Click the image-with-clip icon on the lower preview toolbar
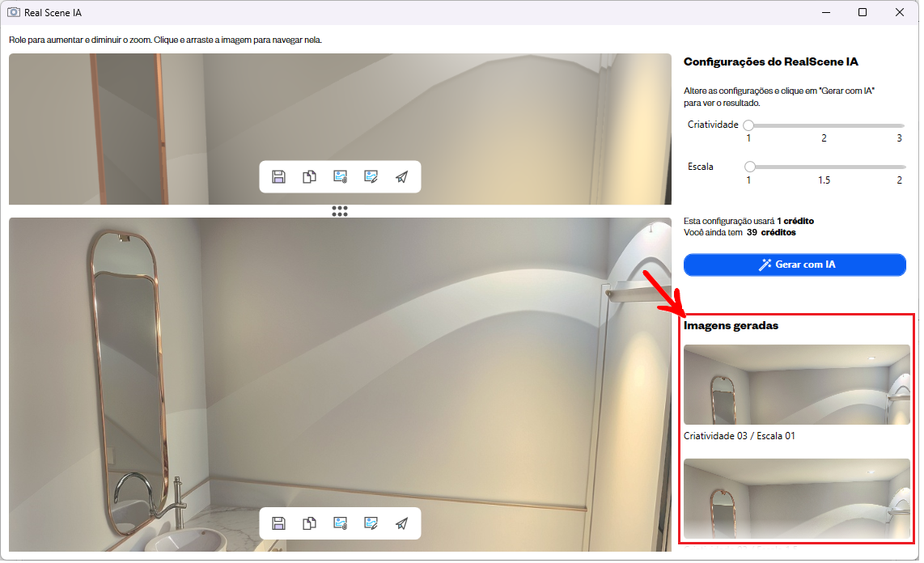This screenshot has height=563, width=924. [x=340, y=523]
